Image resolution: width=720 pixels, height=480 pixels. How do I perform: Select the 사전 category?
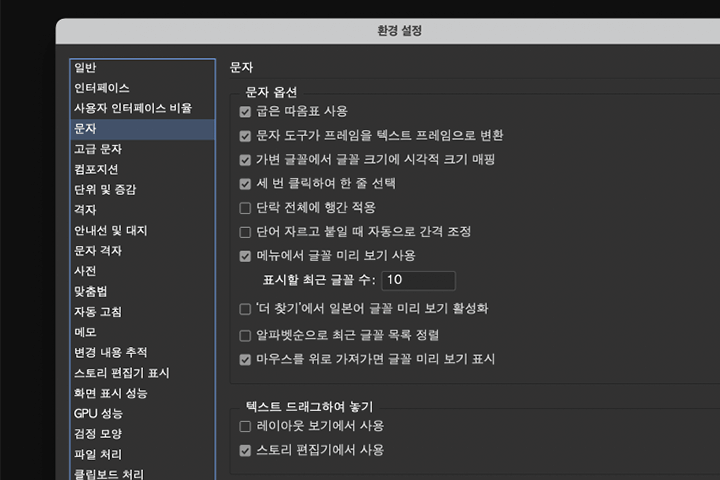pyautogui.click(x=142, y=271)
